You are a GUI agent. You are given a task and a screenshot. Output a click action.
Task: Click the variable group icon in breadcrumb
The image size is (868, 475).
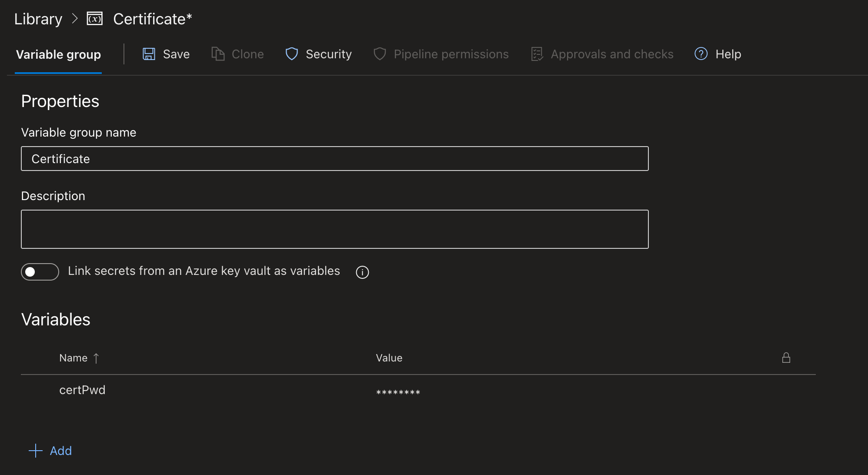coord(95,19)
